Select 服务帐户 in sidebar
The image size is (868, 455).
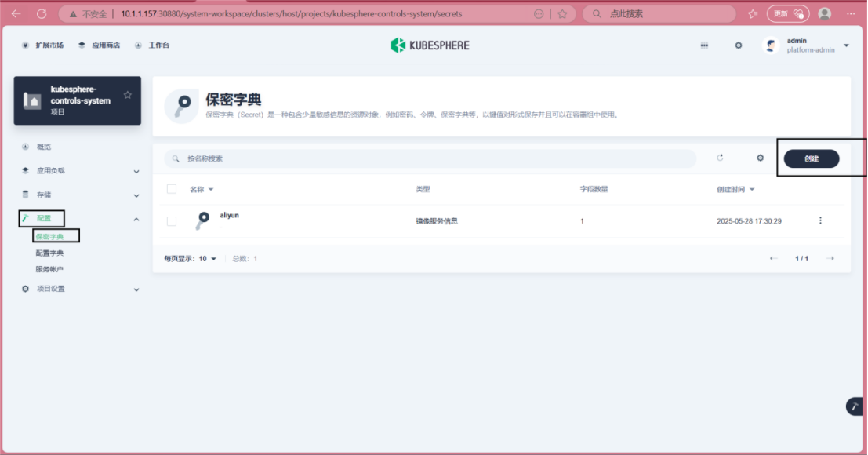pyautogui.click(x=50, y=269)
